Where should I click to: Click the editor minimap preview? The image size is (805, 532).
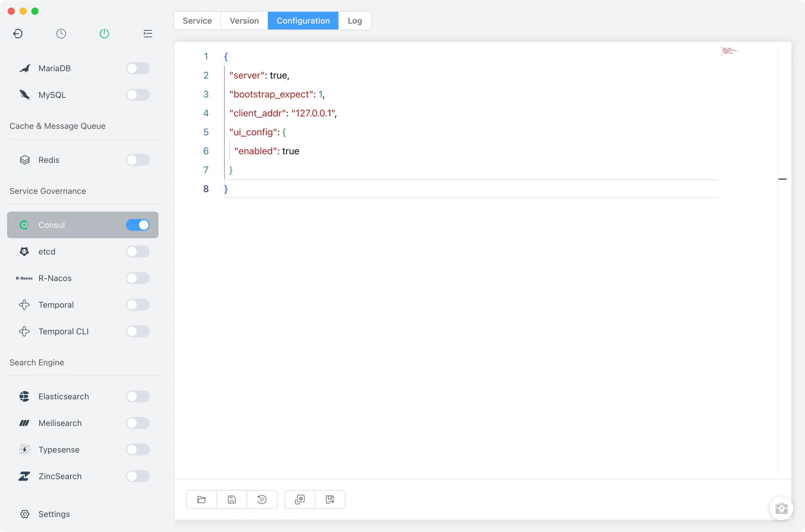pos(729,51)
